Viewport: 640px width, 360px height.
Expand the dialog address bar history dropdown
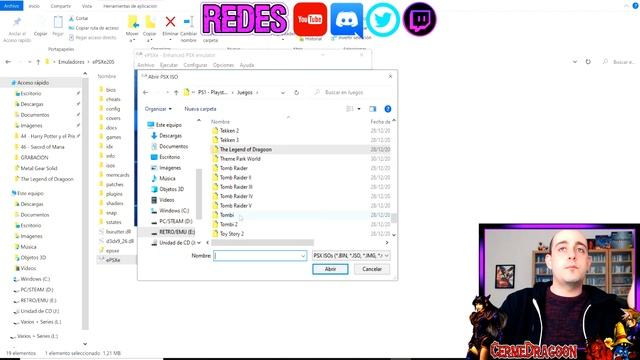[x=282, y=93]
